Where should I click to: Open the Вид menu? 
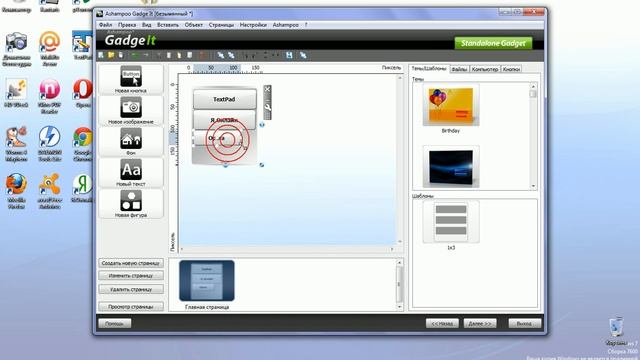(147, 25)
